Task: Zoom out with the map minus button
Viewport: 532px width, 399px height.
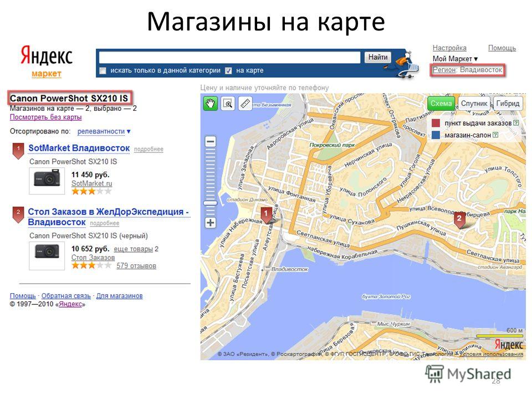Action: click(x=211, y=141)
